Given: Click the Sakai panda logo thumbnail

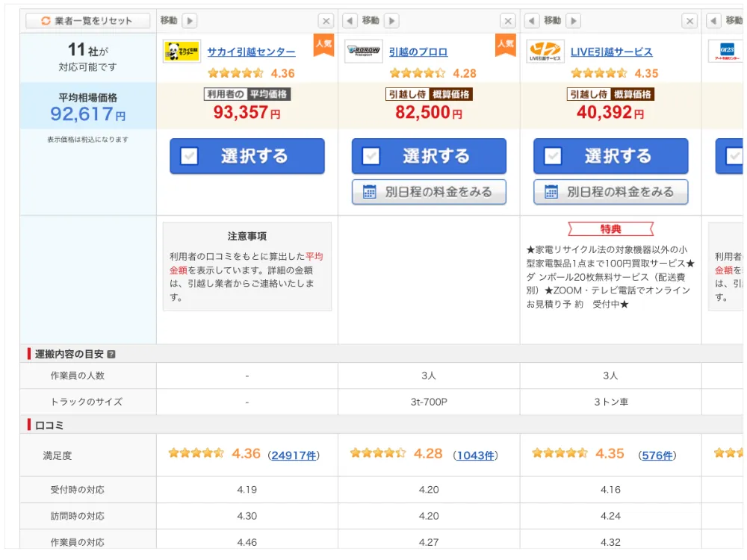Looking at the screenshot, I should [182, 52].
